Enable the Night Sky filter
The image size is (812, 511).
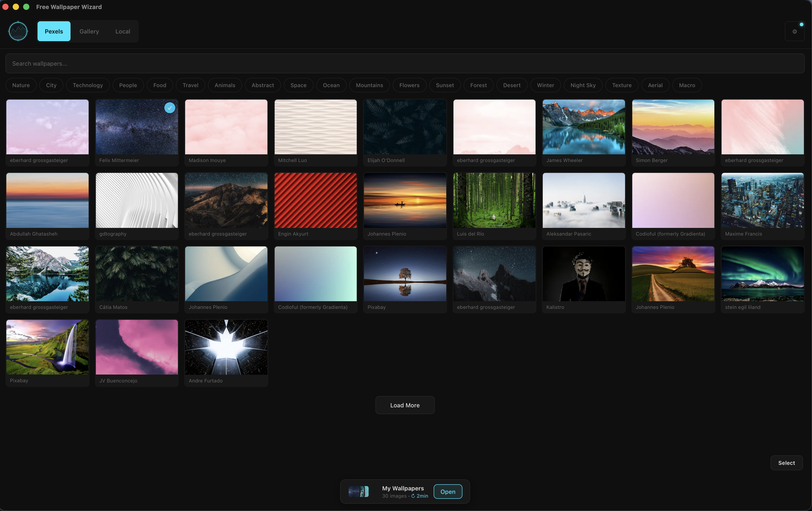pos(583,85)
